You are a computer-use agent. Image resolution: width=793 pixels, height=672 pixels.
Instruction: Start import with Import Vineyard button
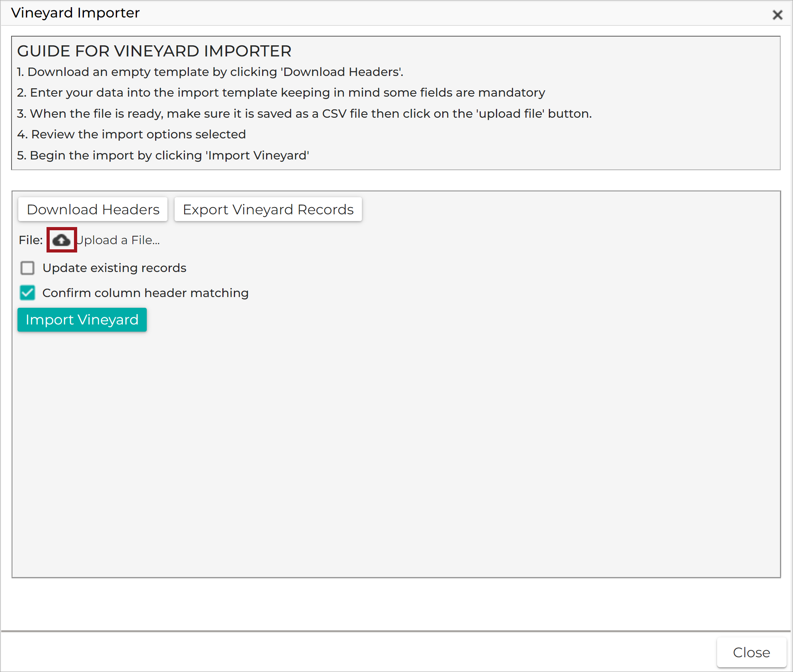pyautogui.click(x=82, y=320)
